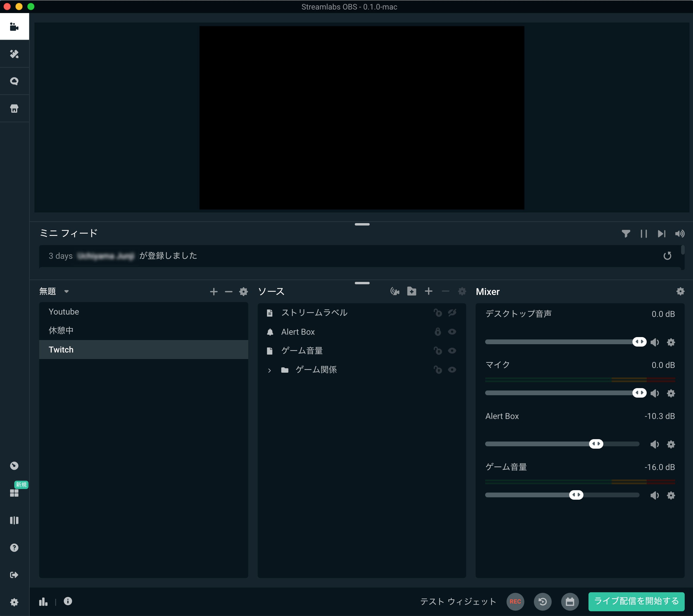Open the Studio Mode columns icon
The image size is (693, 616).
click(14, 520)
